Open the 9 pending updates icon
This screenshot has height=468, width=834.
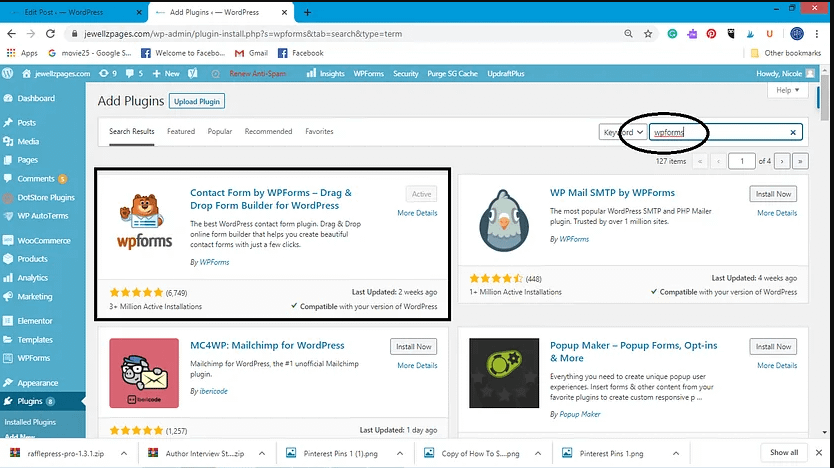pos(108,73)
